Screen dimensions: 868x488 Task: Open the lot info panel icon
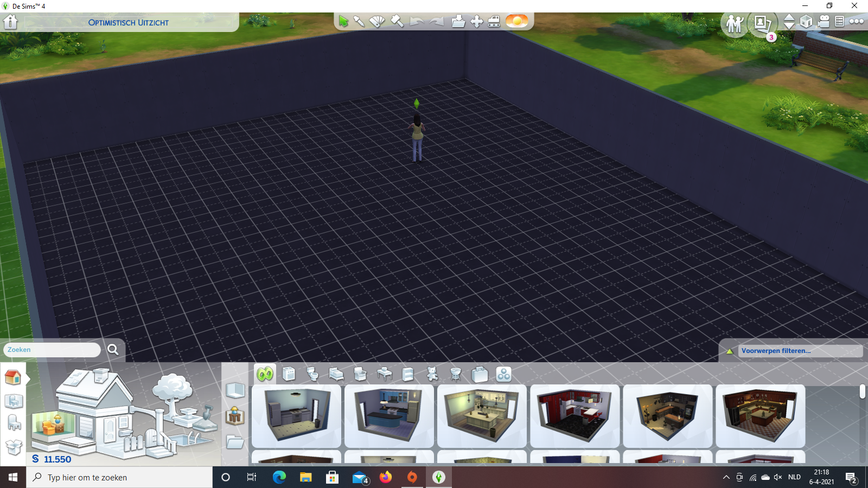coord(839,22)
